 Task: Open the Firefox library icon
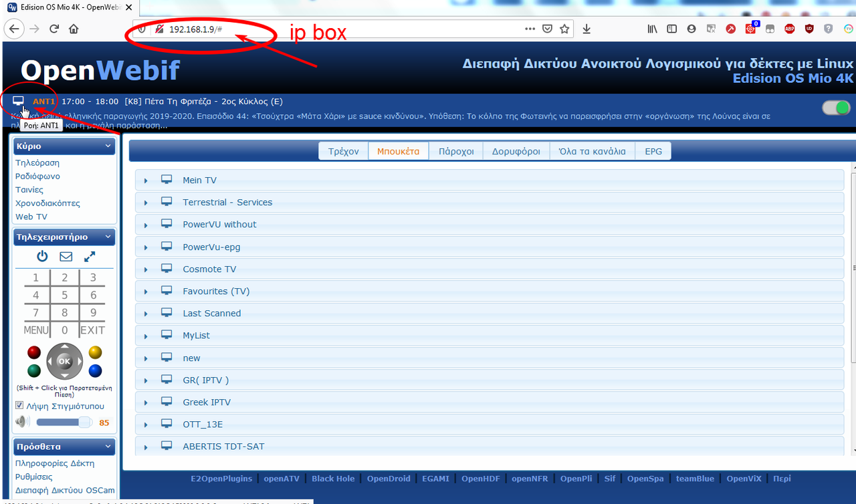[652, 29]
